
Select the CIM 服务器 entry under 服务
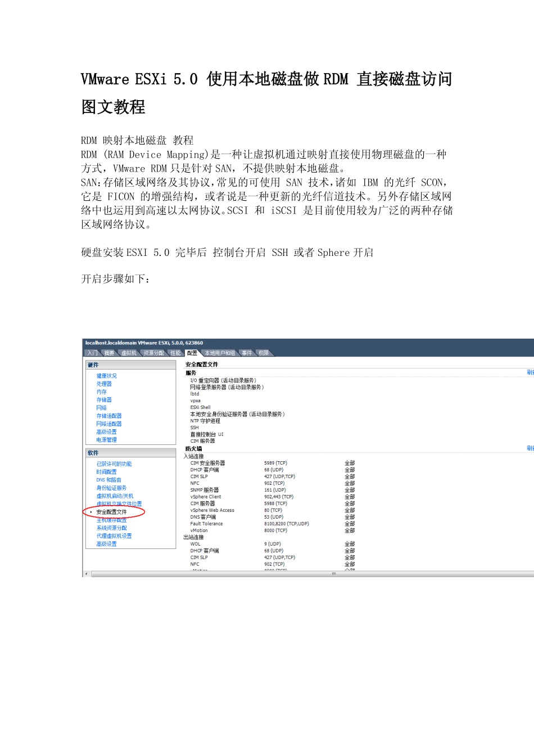pos(202,441)
